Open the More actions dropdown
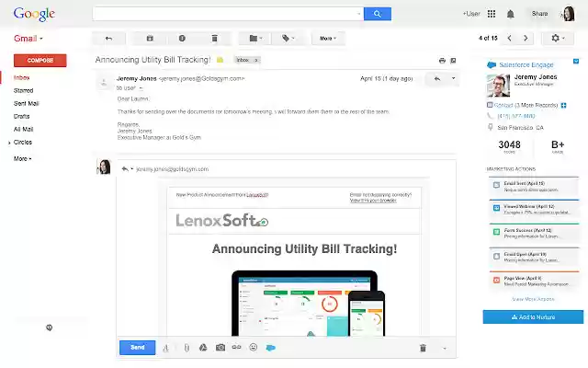The image size is (588, 368). click(x=328, y=39)
